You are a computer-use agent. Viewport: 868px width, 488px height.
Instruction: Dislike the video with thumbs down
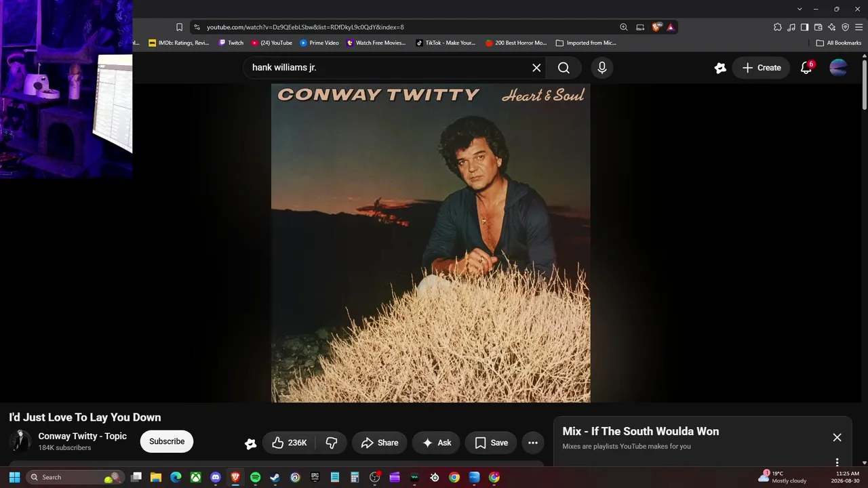coord(332,443)
